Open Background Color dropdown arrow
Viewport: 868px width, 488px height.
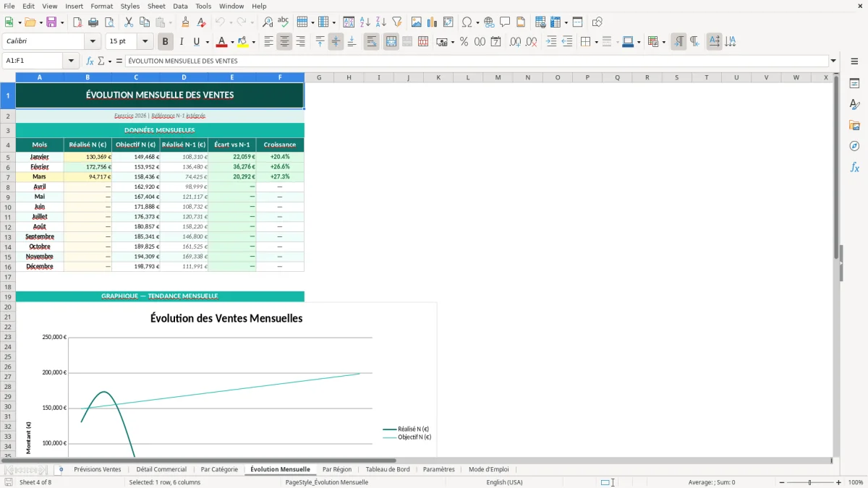coord(253,42)
